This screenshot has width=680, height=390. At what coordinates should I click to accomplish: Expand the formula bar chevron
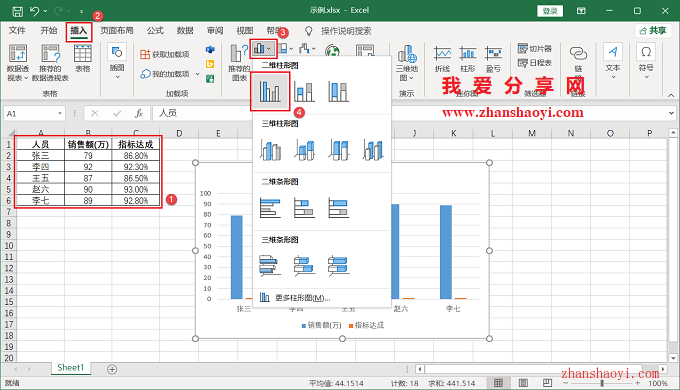(671, 113)
